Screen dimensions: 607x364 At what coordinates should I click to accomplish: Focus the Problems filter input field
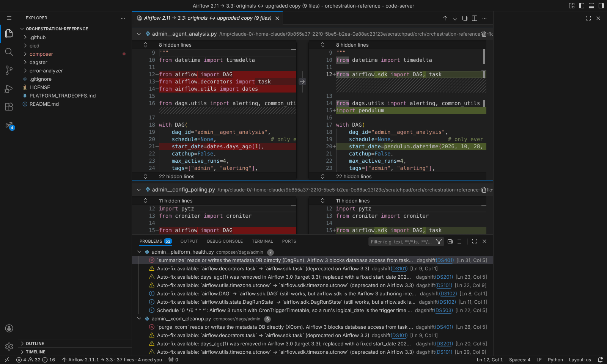click(x=401, y=242)
